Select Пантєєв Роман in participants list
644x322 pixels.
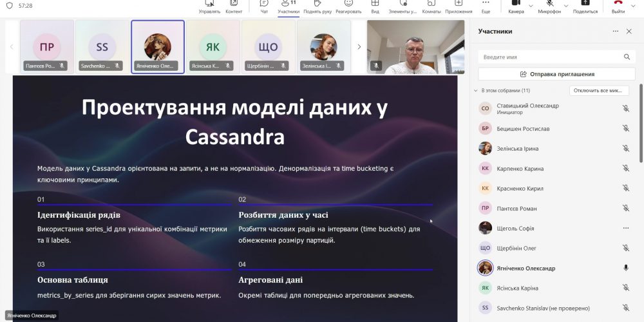[554, 208]
